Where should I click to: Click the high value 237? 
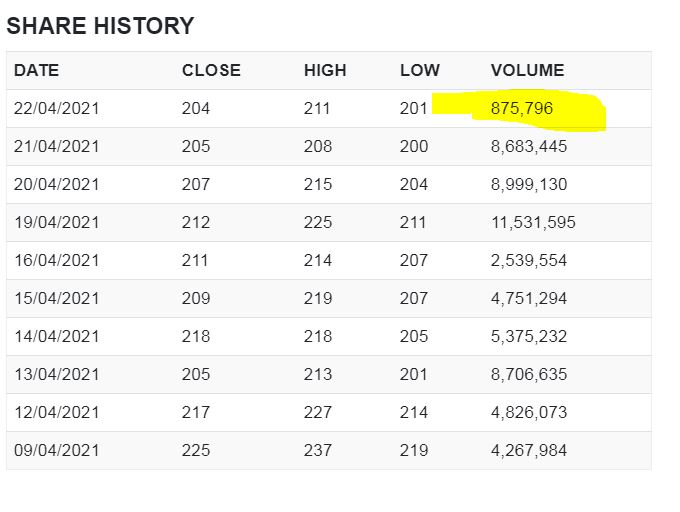pos(318,450)
